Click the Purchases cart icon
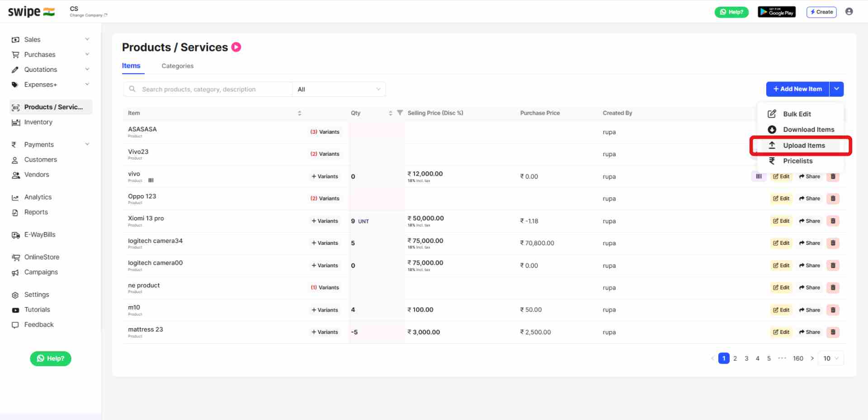 15,55
